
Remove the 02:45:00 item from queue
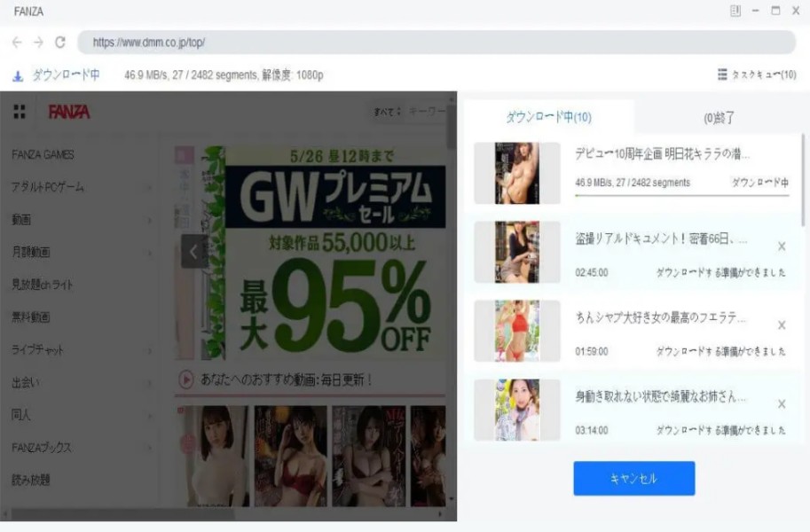[781, 246]
